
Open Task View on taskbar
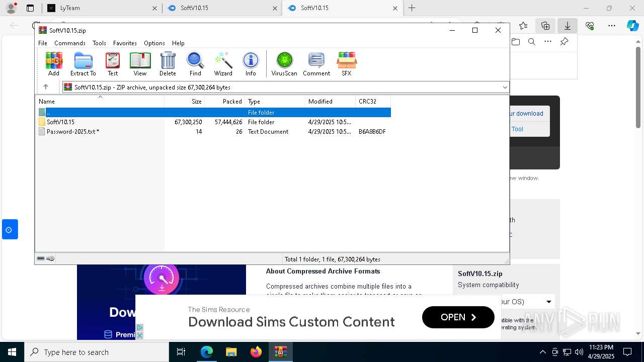(181, 352)
